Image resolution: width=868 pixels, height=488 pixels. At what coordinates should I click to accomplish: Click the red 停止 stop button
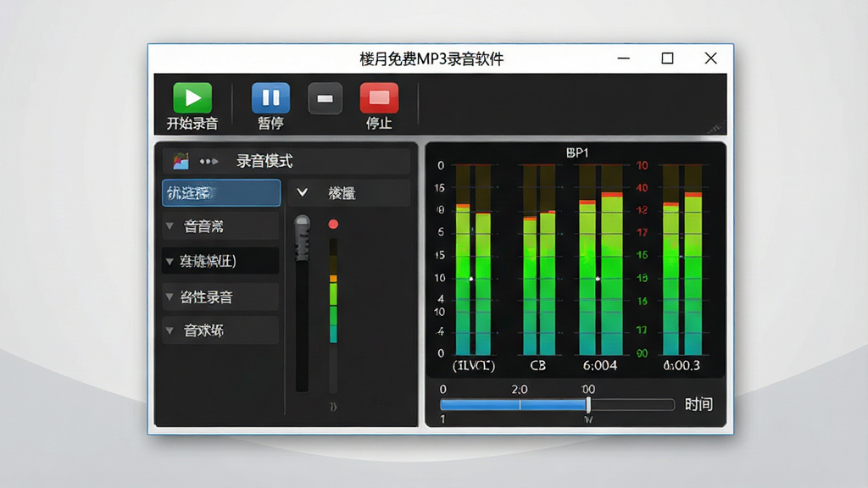pyautogui.click(x=379, y=98)
